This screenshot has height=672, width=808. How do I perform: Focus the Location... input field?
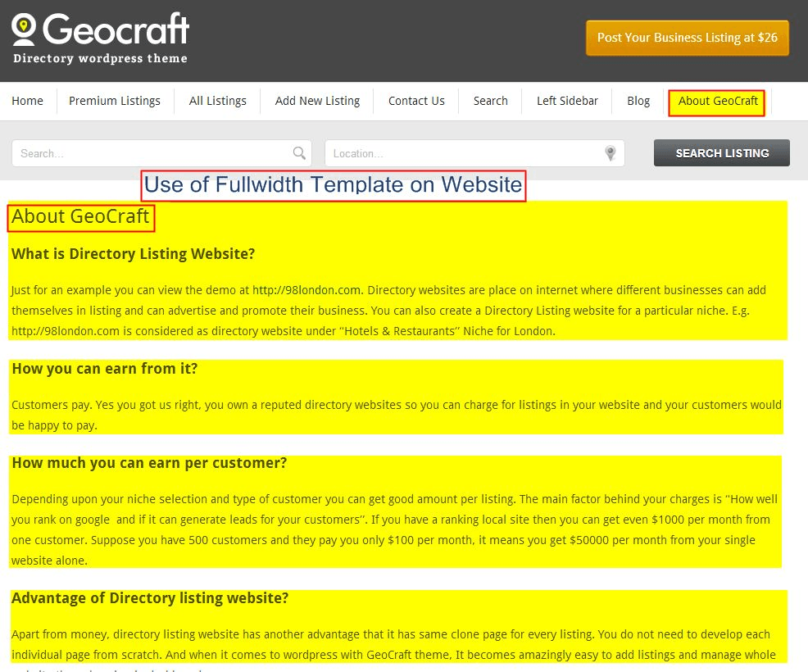pyautogui.click(x=474, y=153)
